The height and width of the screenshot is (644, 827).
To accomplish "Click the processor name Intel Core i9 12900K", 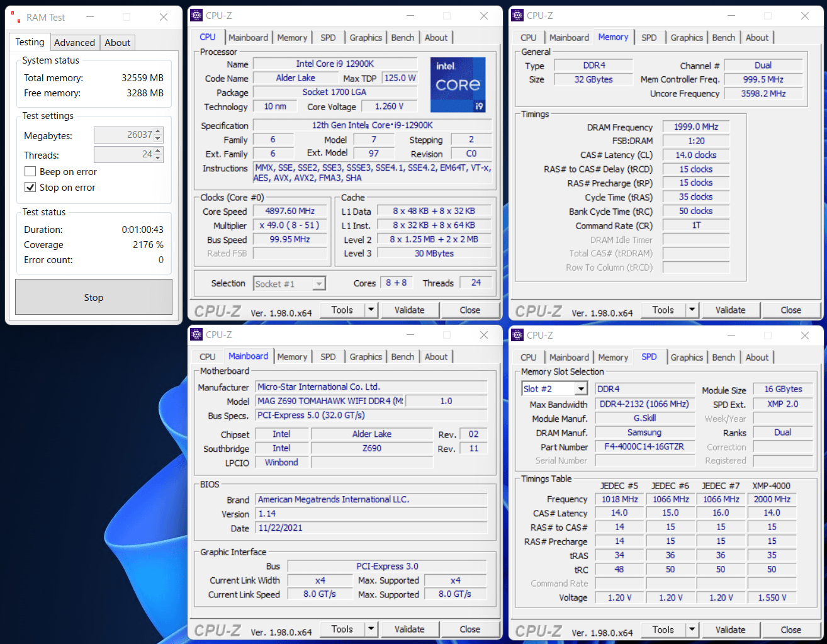I will [335, 64].
